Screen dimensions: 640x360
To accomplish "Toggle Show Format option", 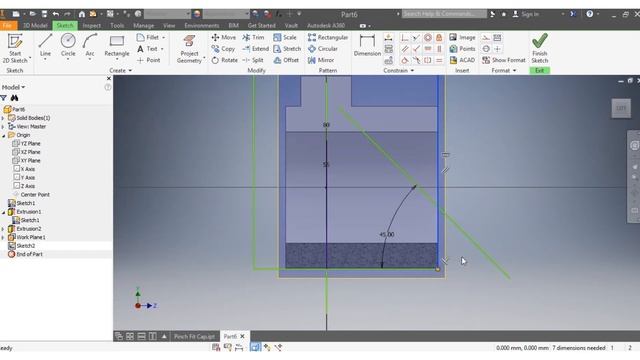I will [504, 60].
